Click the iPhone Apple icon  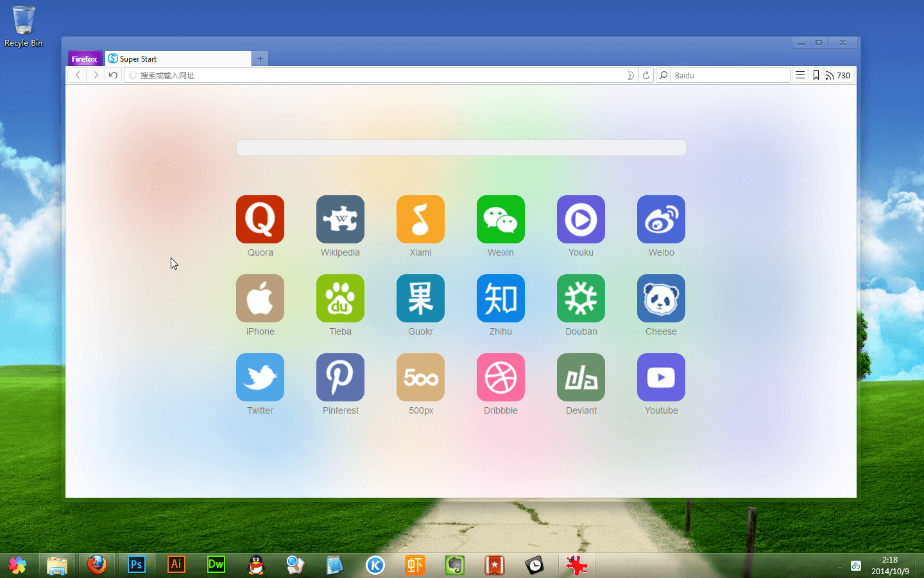(x=260, y=298)
